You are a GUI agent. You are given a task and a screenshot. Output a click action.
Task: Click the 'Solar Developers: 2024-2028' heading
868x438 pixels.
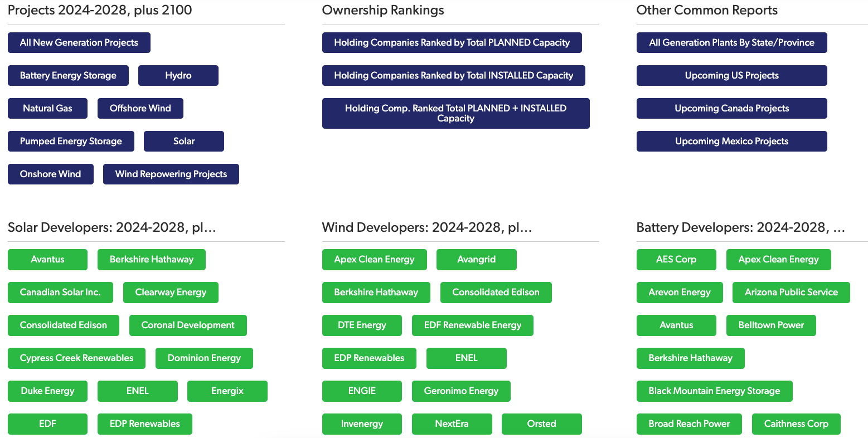(111, 227)
